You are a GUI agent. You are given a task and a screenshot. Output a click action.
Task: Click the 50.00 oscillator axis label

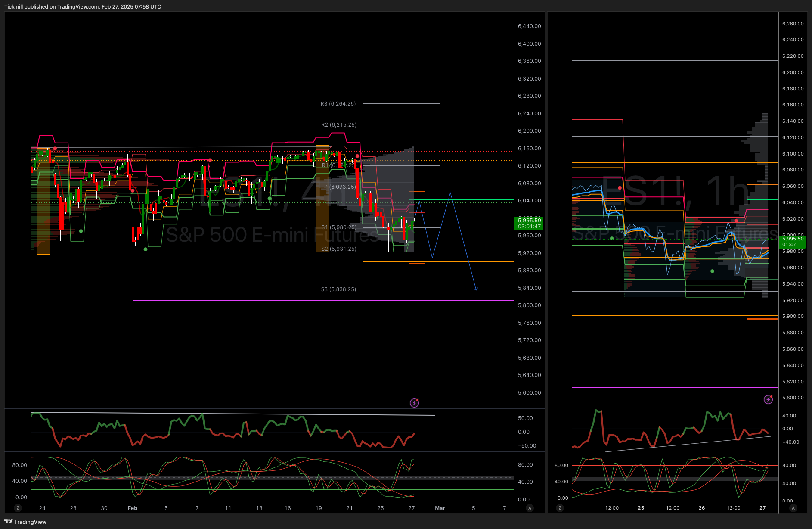tap(525, 418)
